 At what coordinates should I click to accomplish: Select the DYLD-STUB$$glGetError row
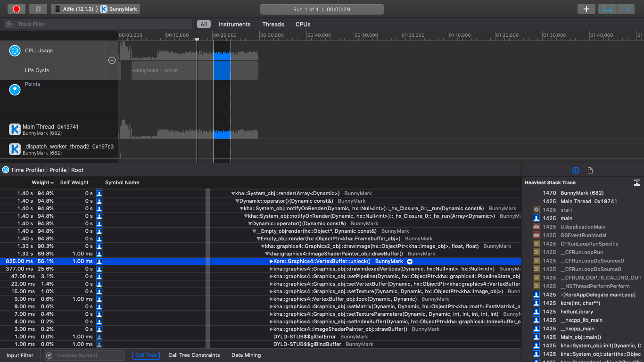point(260,337)
